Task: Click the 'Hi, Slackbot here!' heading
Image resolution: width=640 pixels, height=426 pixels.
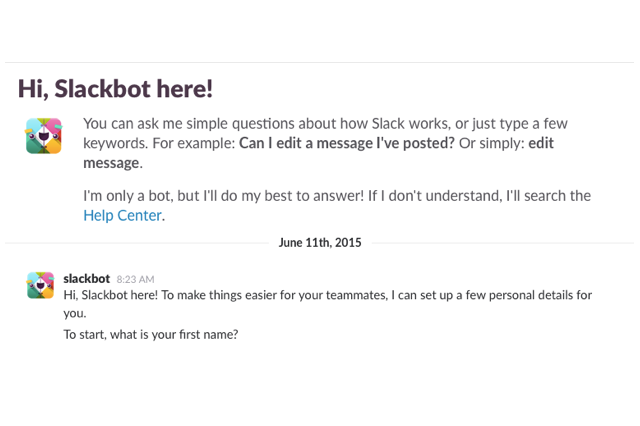Action: (x=115, y=89)
